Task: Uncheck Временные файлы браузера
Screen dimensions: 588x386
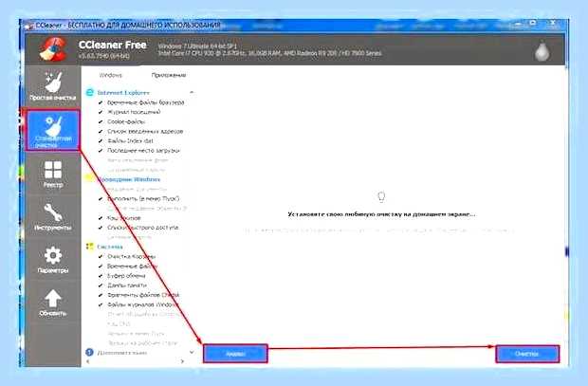Action: pyautogui.click(x=101, y=102)
